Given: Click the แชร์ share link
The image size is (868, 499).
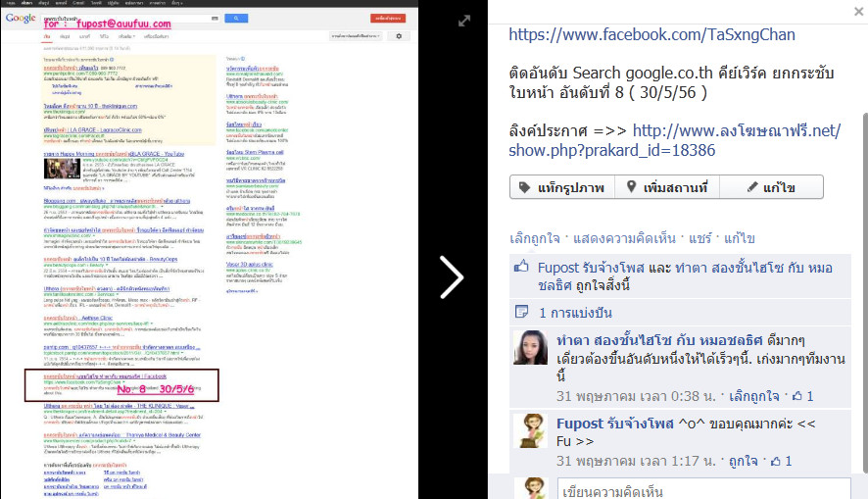Looking at the screenshot, I should click(699, 238).
